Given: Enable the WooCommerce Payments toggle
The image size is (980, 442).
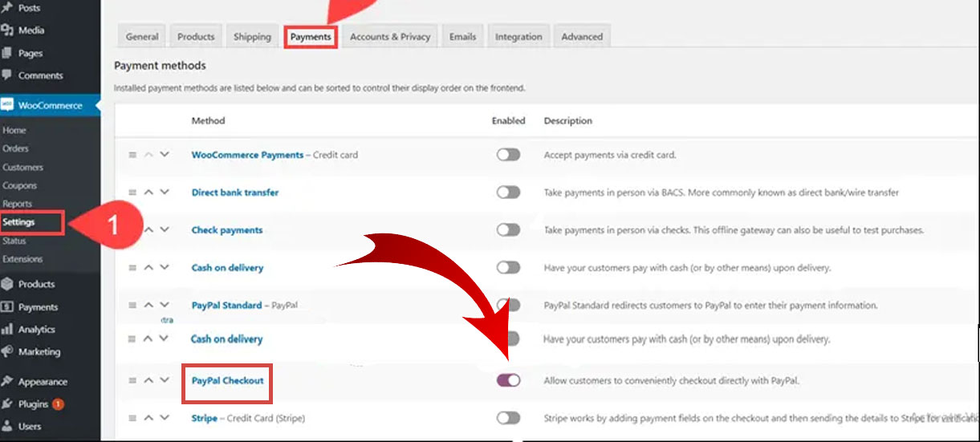Looking at the screenshot, I should point(507,155).
